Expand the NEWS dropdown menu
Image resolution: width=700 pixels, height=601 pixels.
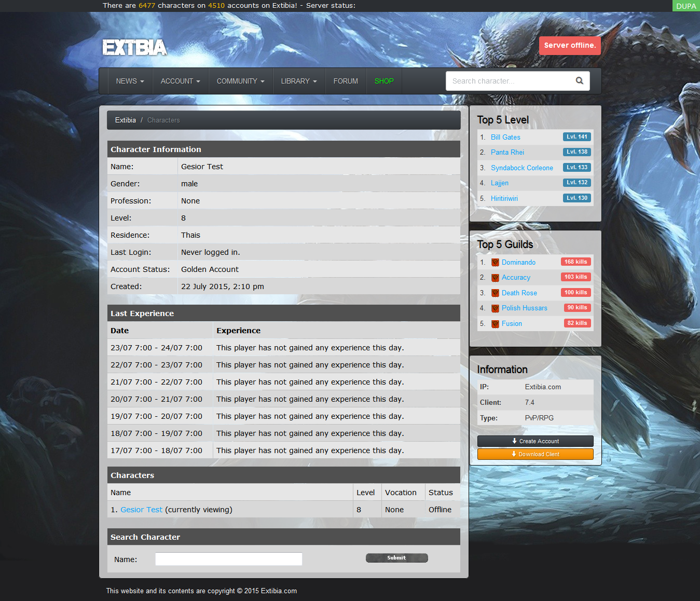point(130,81)
